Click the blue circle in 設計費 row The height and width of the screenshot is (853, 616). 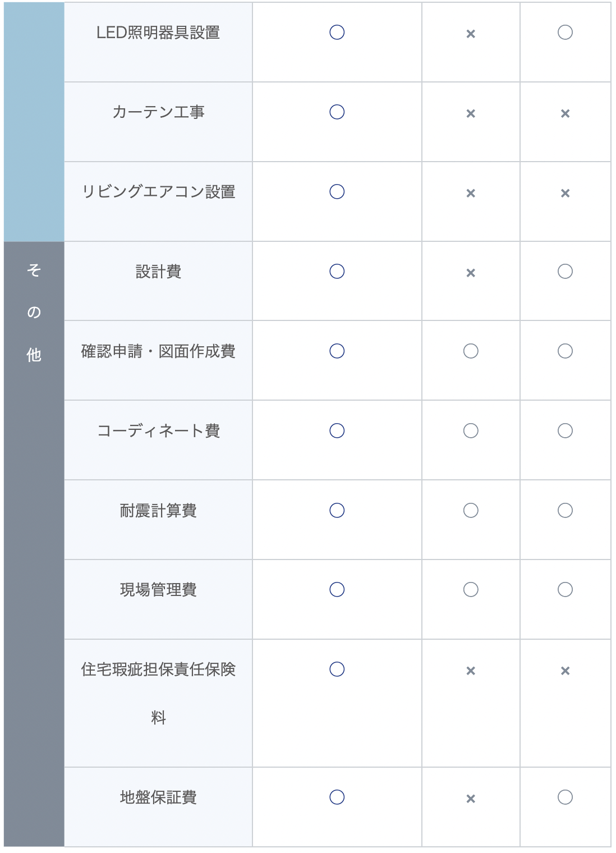(337, 272)
